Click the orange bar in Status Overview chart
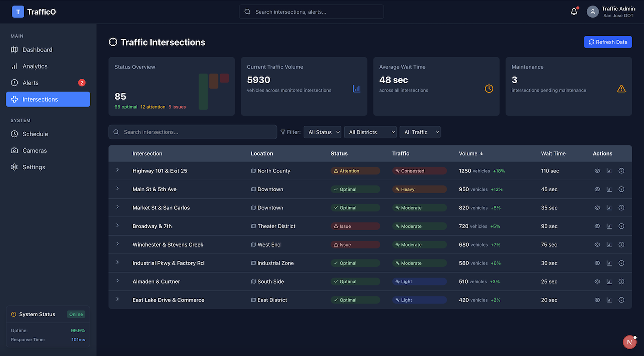The image size is (644, 356). click(214, 81)
